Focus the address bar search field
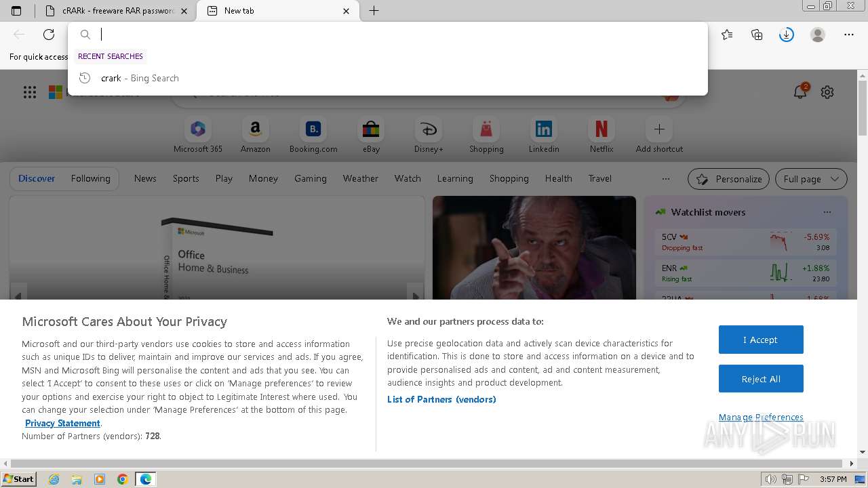Screen dimensions: 868x488 pos(388,35)
